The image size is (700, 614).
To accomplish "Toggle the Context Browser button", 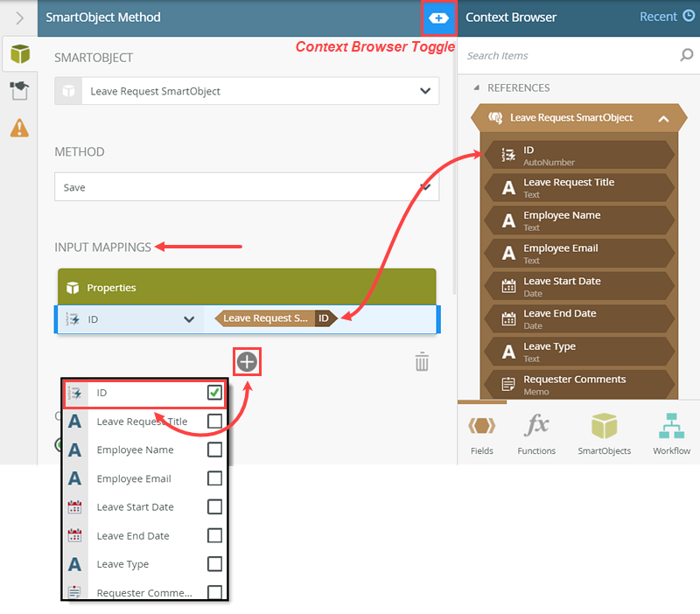I will pyautogui.click(x=438, y=18).
